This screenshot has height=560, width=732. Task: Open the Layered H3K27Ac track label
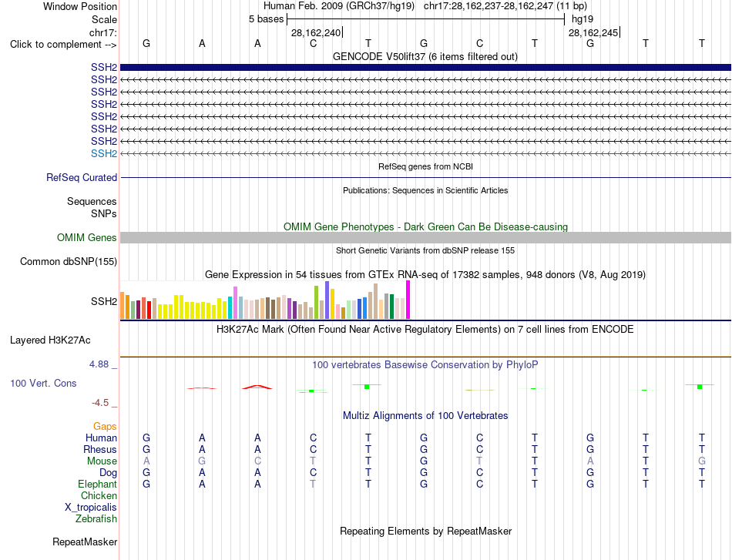50,340
